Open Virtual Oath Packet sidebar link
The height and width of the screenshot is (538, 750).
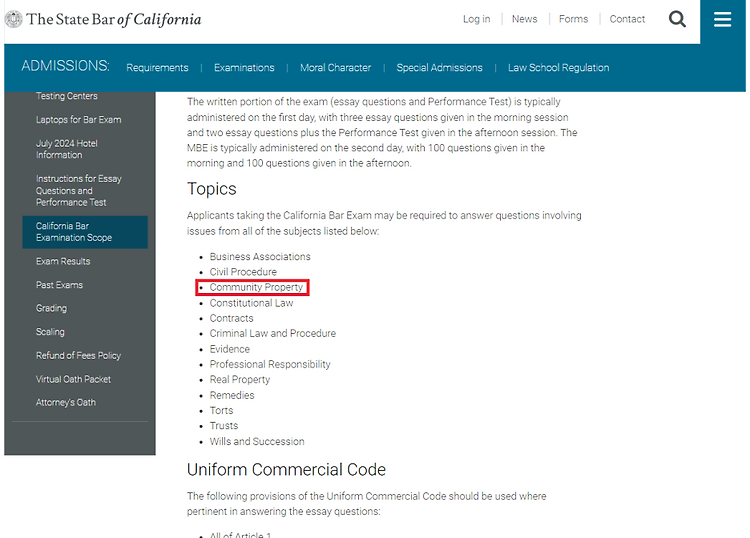tap(73, 379)
